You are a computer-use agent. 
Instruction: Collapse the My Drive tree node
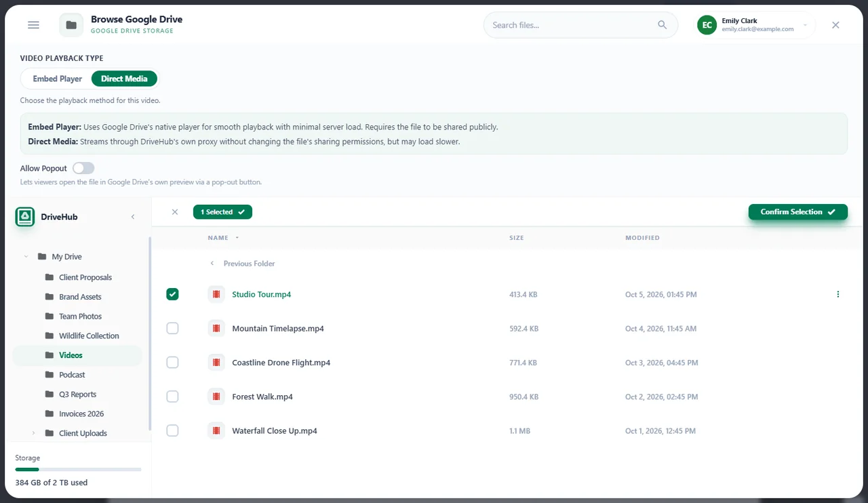26,257
